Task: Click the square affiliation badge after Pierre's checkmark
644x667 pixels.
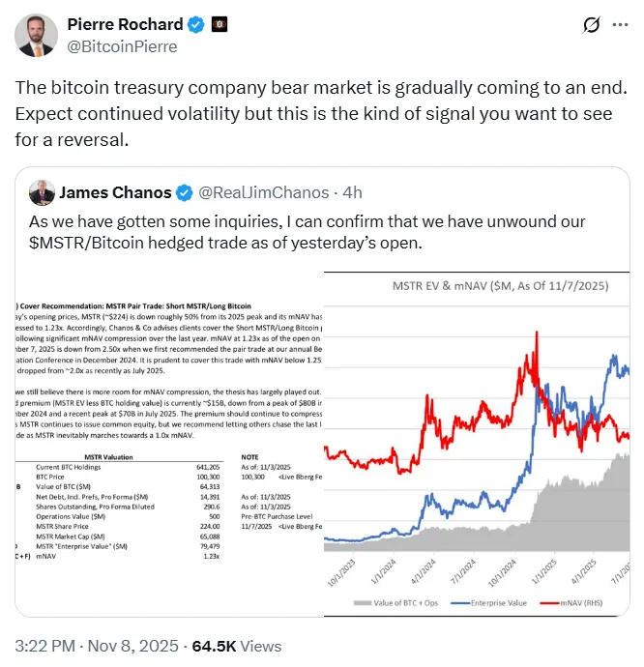Action: [220, 23]
